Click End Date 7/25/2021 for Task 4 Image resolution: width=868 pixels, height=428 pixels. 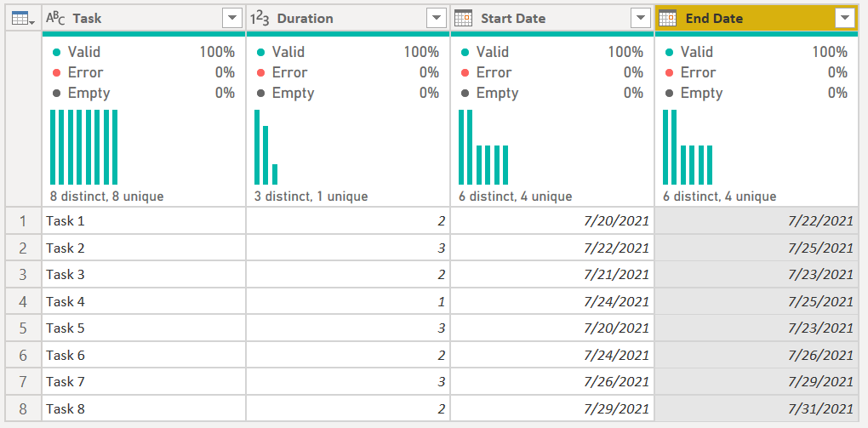point(757,301)
